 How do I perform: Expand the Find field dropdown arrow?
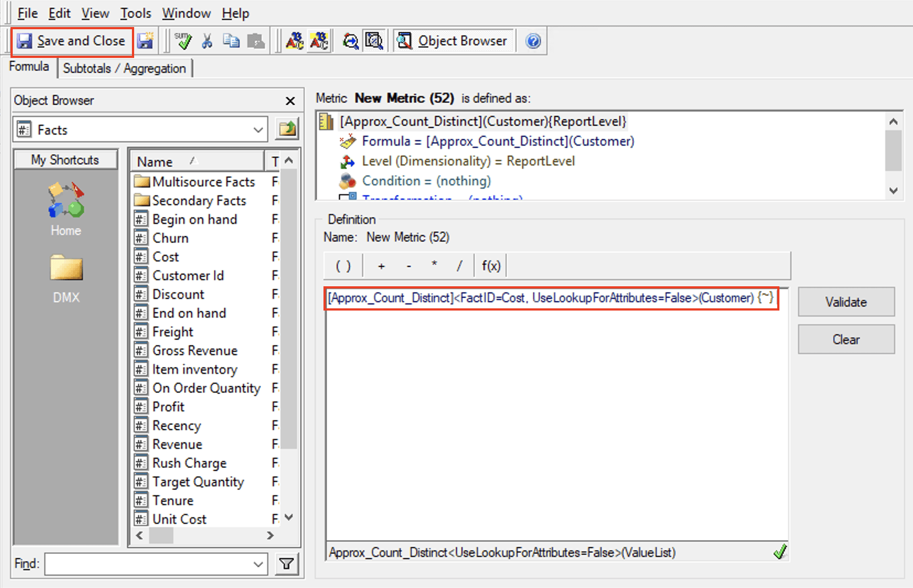click(x=258, y=564)
